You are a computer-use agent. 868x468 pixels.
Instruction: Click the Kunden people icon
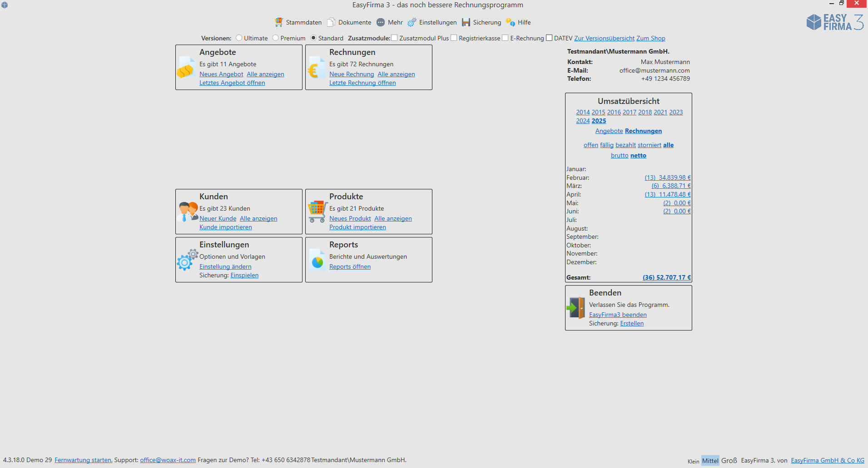(x=188, y=212)
